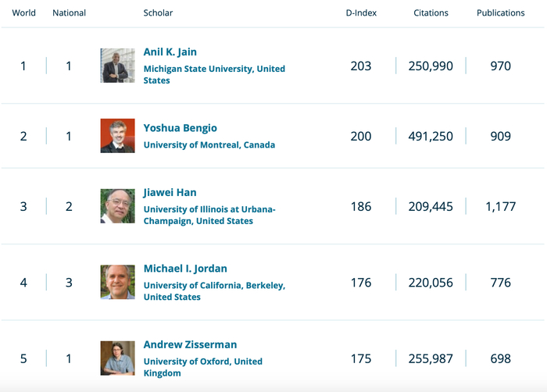
Task: Select University of Montreal, Canada link
Action: point(209,144)
